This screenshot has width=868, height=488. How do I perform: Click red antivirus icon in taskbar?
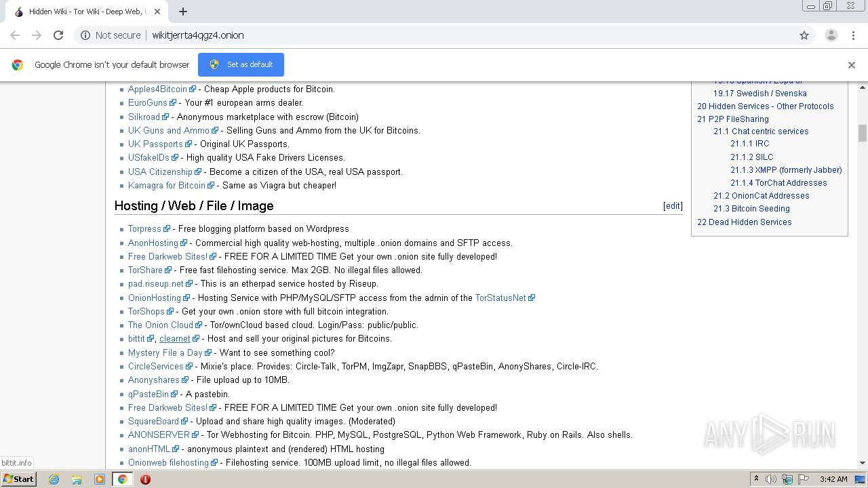pyautogui.click(x=145, y=479)
